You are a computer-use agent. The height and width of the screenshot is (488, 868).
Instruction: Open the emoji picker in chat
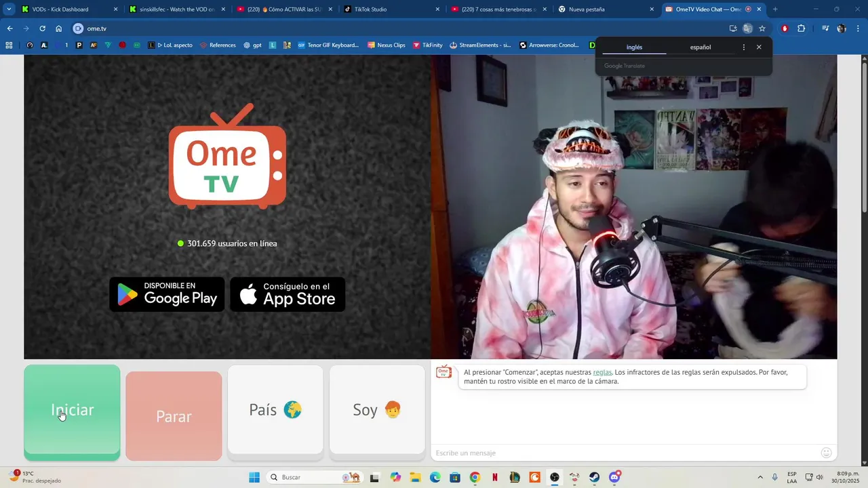pos(826,453)
